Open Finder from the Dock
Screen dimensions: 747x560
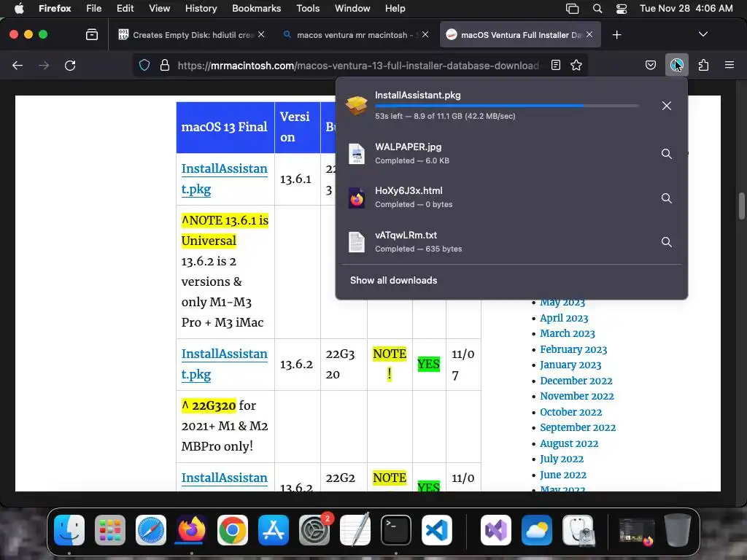(x=69, y=530)
